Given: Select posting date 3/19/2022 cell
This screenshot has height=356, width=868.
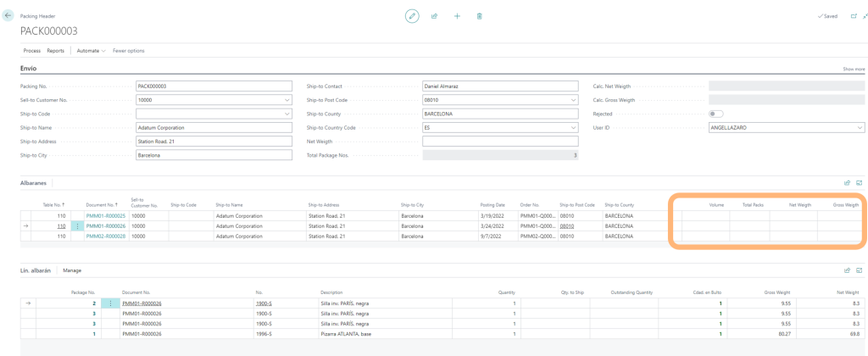Looking at the screenshot, I should click(x=497, y=216).
